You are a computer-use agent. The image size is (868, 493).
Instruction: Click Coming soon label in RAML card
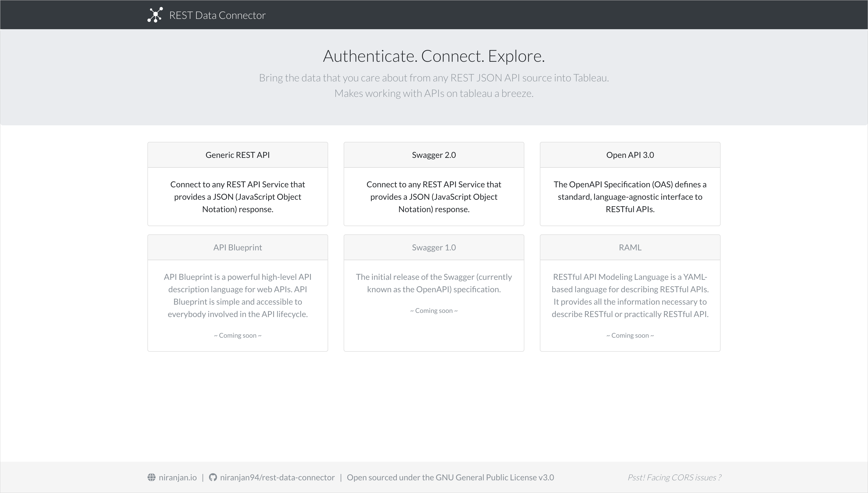pyautogui.click(x=630, y=336)
